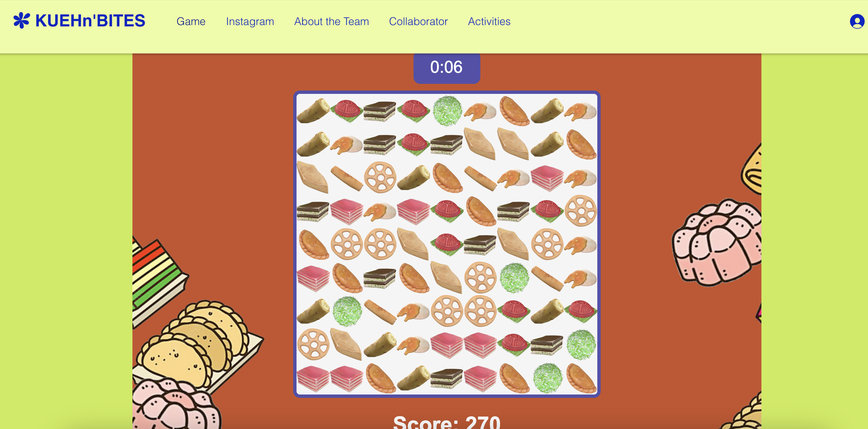Pick the pink kueh lapis in the bottom-left corner
The height and width of the screenshot is (429, 868).
pos(313,378)
